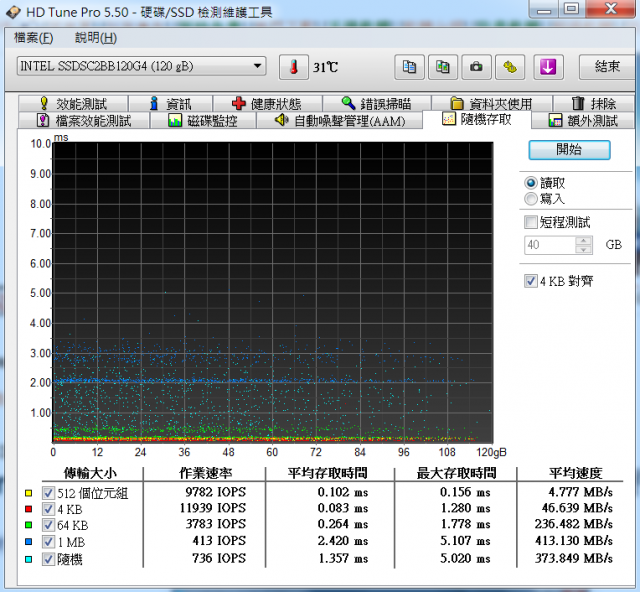Click the blue 1 MB color swatch
Screen dimensions: 640x592
click(29, 542)
